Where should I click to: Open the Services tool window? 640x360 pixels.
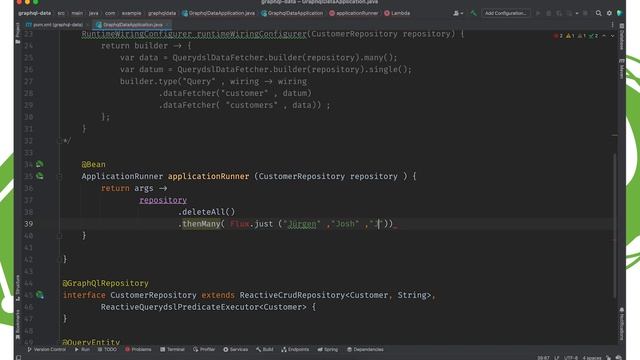(x=236, y=349)
